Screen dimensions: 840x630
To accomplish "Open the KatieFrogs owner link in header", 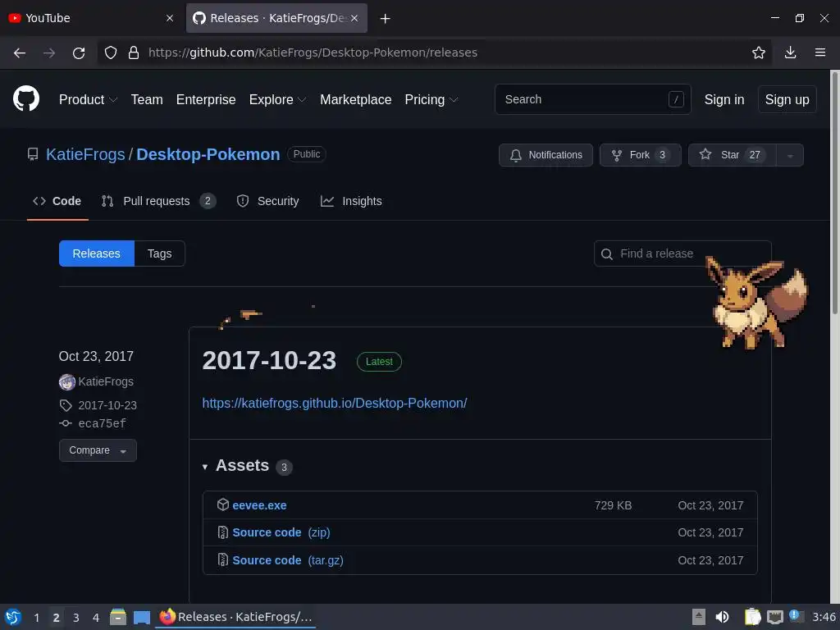I will tap(85, 154).
